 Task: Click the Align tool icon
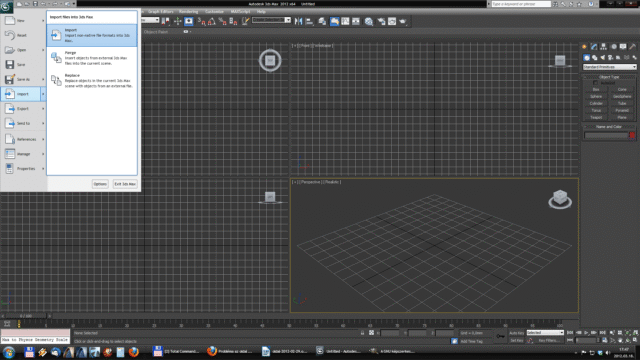point(309,21)
